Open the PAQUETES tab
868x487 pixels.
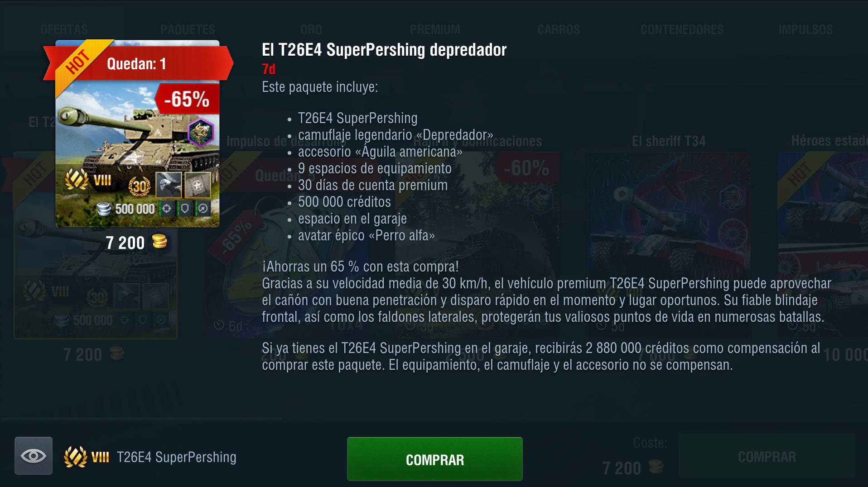click(x=188, y=30)
